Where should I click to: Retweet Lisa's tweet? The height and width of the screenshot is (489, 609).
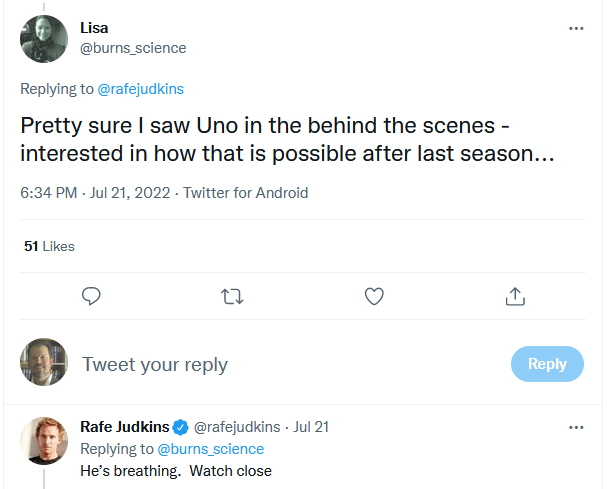(x=232, y=296)
